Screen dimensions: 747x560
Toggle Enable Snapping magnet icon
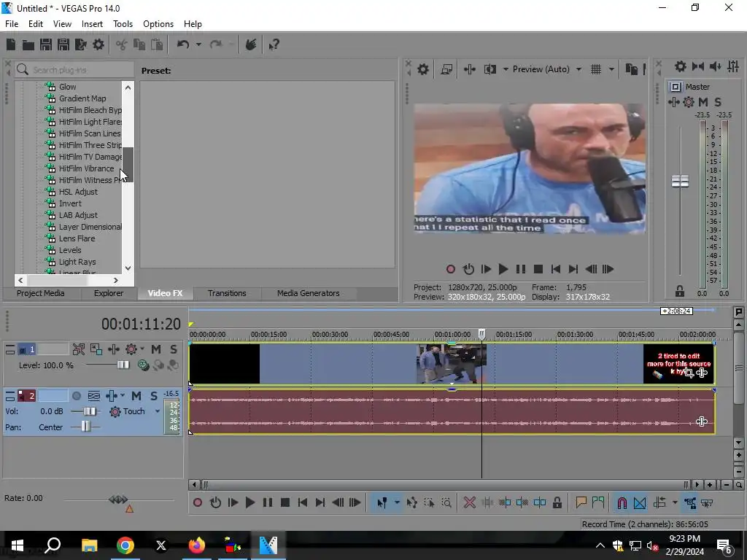tap(622, 502)
